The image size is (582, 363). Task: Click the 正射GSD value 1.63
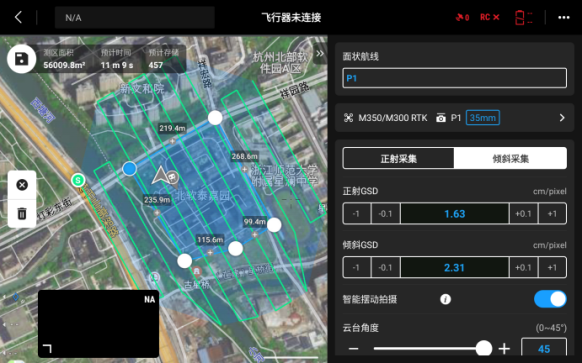(x=454, y=213)
